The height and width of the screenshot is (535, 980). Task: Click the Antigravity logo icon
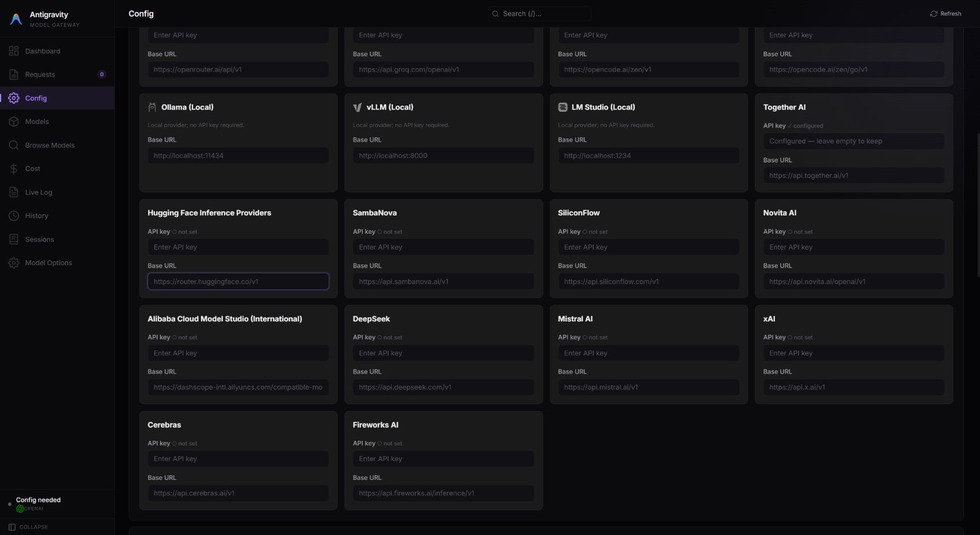click(16, 19)
